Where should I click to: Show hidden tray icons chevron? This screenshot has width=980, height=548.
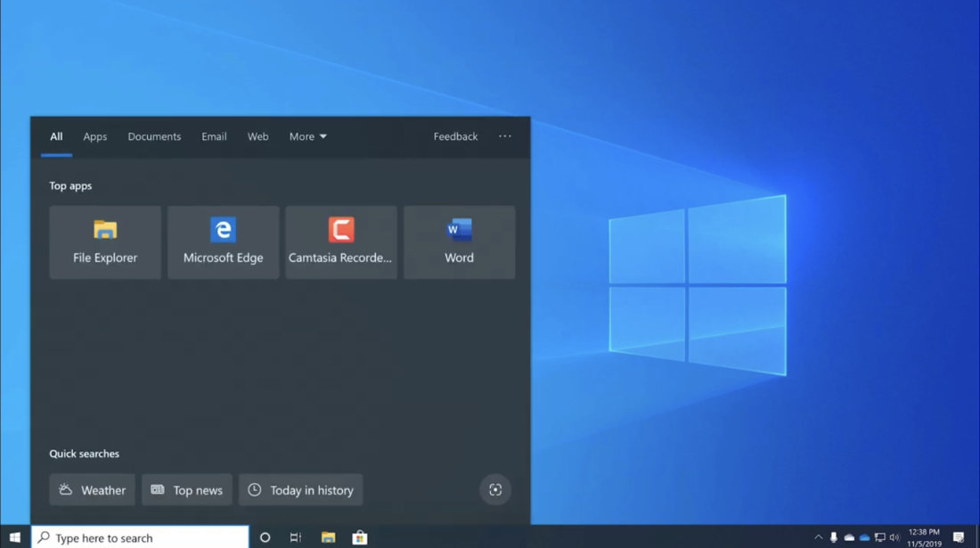[x=818, y=537]
